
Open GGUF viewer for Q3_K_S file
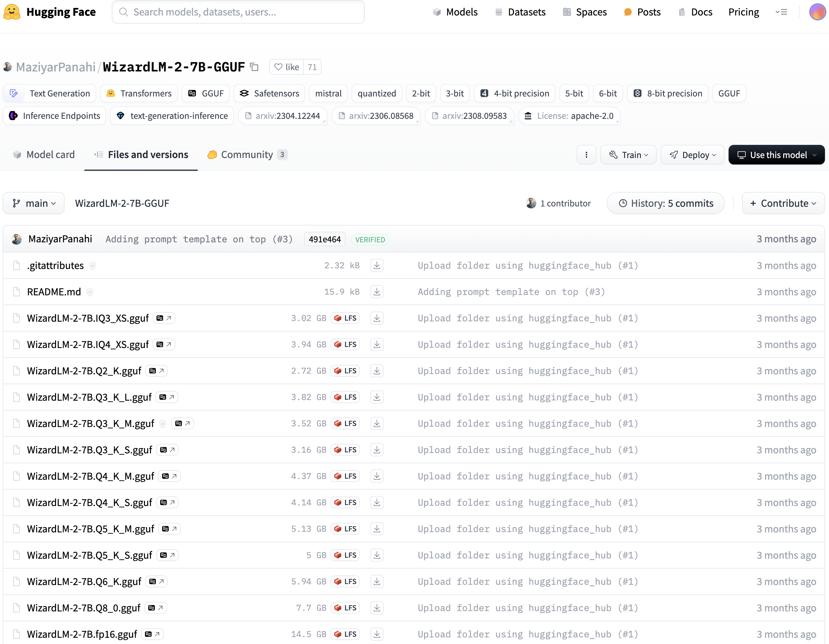(x=167, y=450)
